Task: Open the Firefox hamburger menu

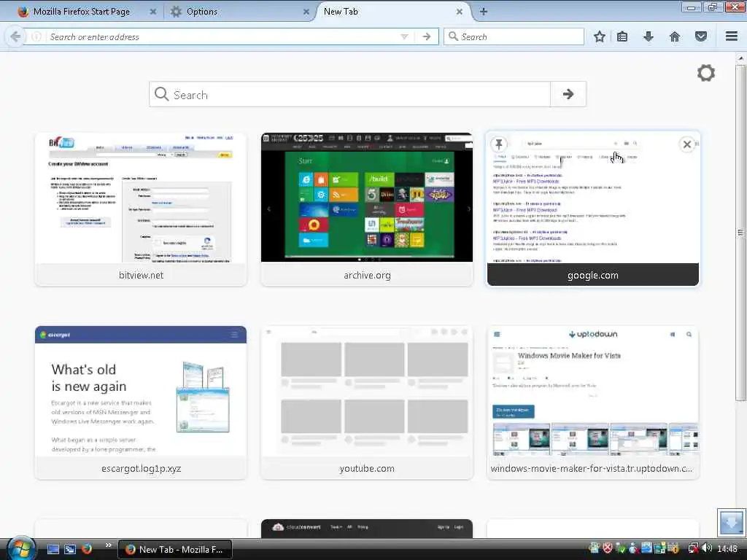Action: pos(732,36)
